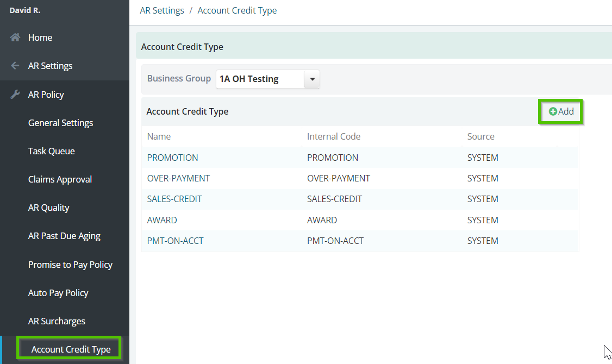Screen dimensions: 612x364
Task: Click the back arrow icon beside AR Settings
Action: [15, 66]
